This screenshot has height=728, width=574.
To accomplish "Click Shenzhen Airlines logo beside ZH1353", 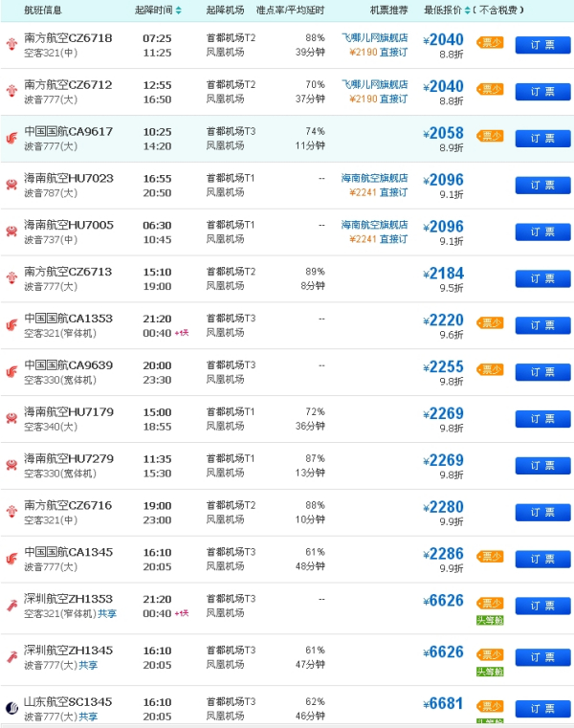I will coord(11,606).
